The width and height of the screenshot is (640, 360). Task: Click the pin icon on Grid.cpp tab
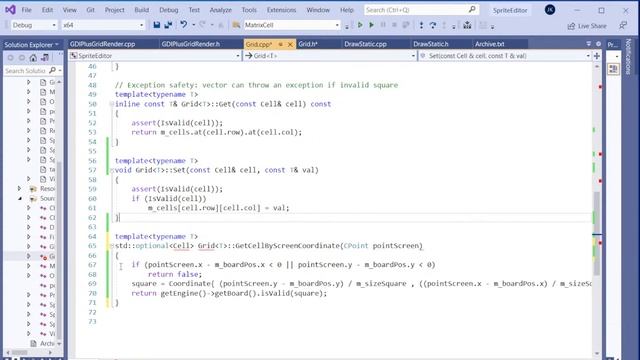pos(280,44)
